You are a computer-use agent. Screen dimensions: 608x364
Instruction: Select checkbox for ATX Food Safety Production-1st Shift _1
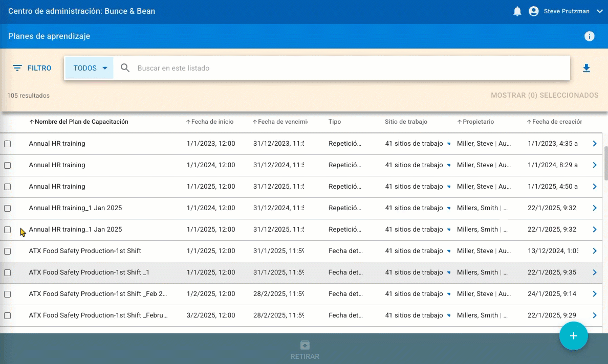[8, 273]
